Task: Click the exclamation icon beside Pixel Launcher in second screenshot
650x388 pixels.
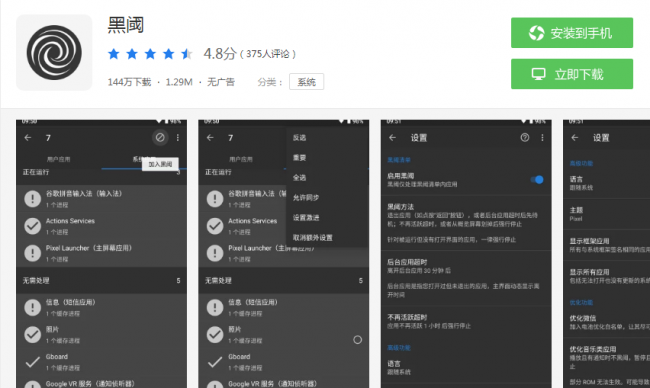Action: [215, 253]
